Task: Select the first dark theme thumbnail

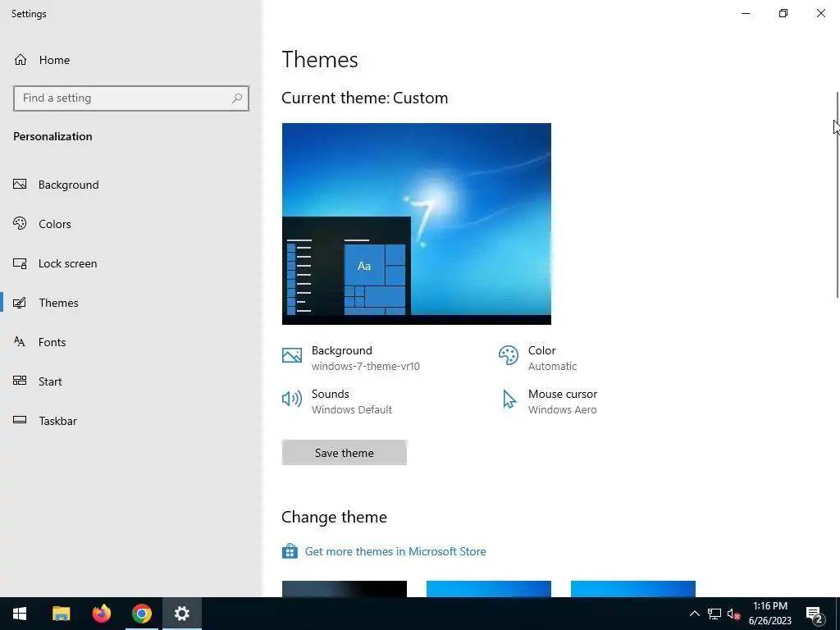Action: 344,589
